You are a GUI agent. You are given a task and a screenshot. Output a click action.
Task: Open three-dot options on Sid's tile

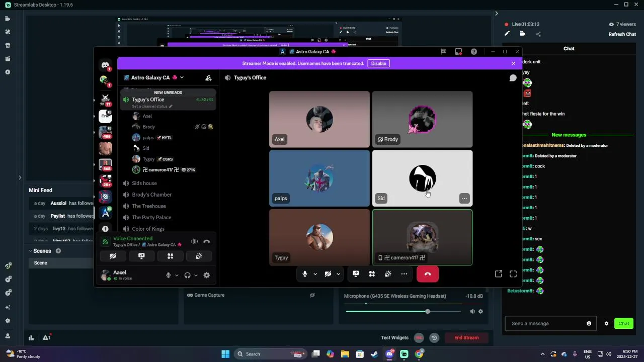click(464, 199)
